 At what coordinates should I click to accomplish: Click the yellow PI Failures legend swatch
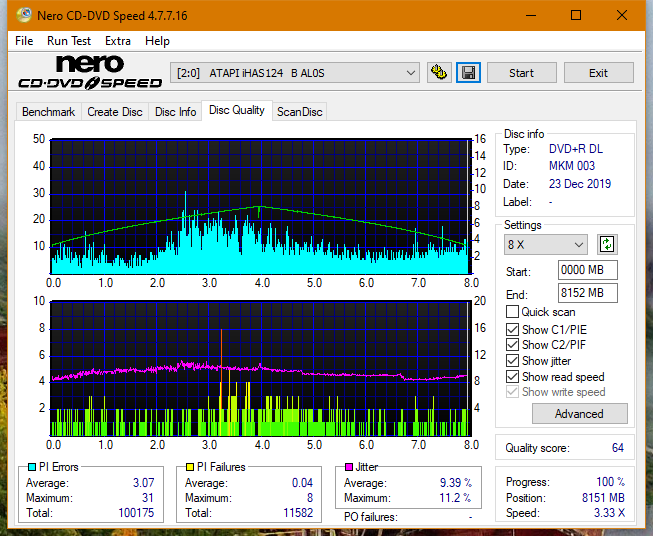point(190,467)
